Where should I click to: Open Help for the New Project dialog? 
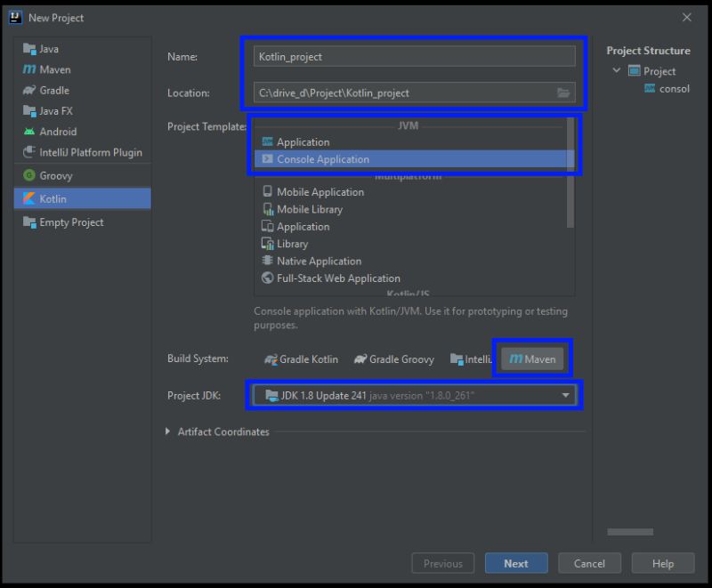coord(663,563)
